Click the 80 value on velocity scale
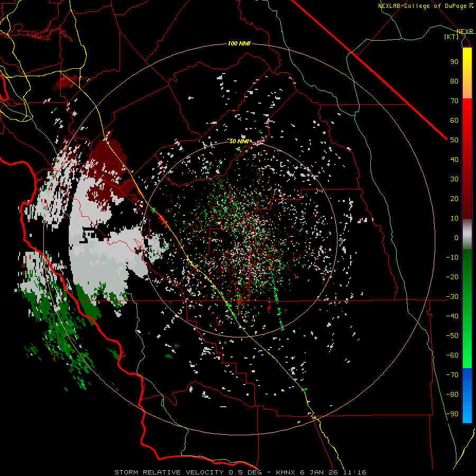 (x=454, y=81)
